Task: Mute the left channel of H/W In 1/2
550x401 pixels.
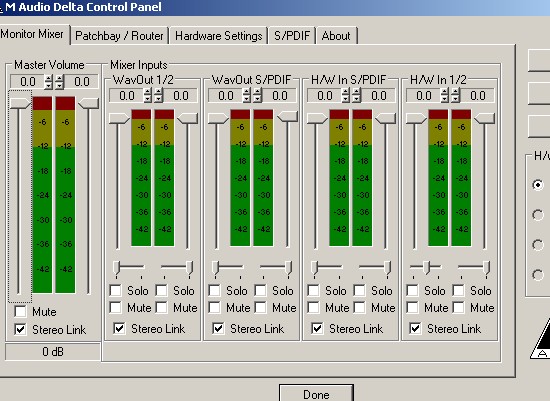Action: pos(412,308)
